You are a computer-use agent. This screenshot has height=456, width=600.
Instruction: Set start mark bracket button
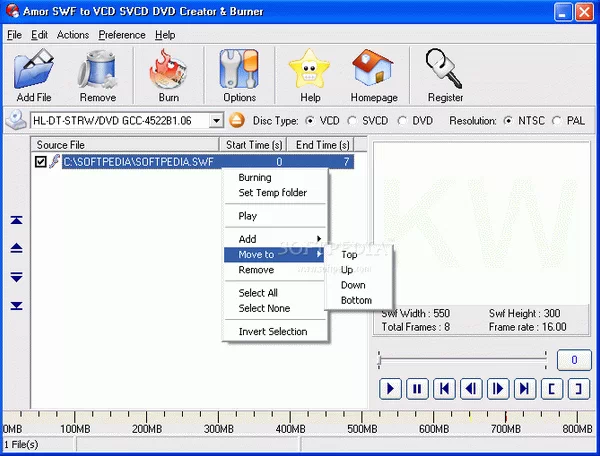552,389
